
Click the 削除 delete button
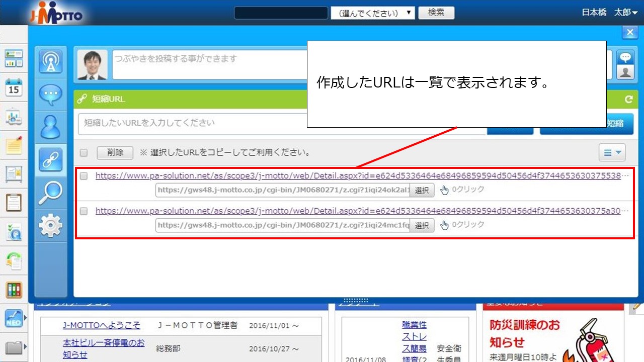click(x=115, y=152)
